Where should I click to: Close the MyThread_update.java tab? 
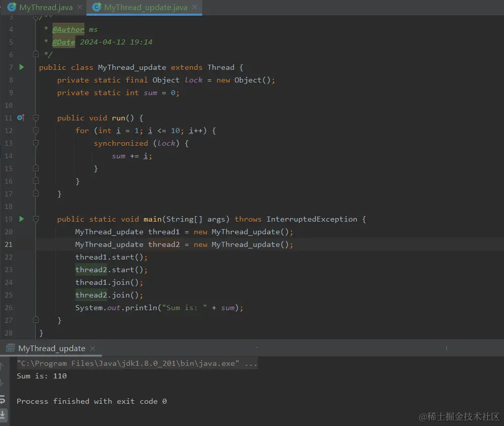195,7
